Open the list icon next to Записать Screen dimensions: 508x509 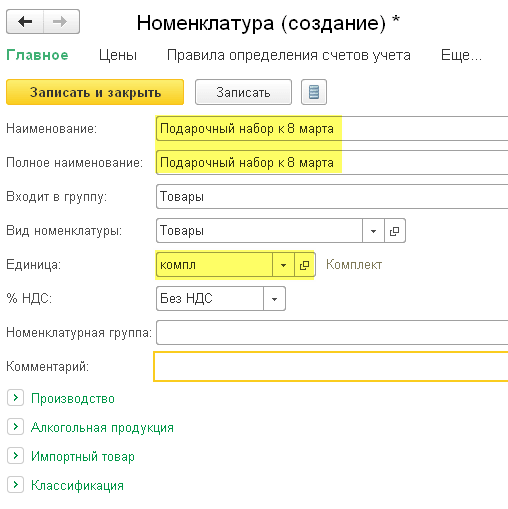click(314, 92)
